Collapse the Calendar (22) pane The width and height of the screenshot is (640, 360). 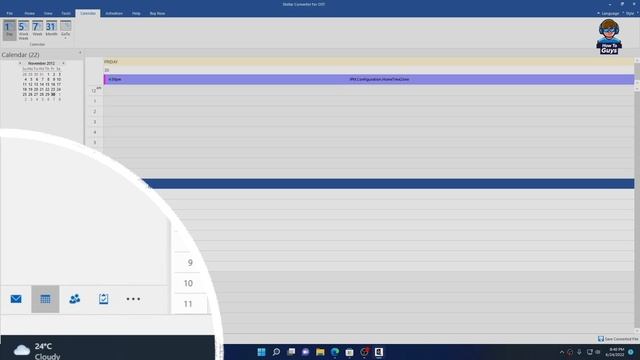point(80,53)
